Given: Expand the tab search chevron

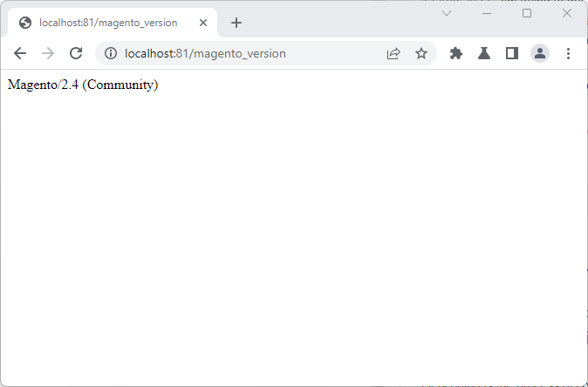Looking at the screenshot, I should [x=447, y=13].
